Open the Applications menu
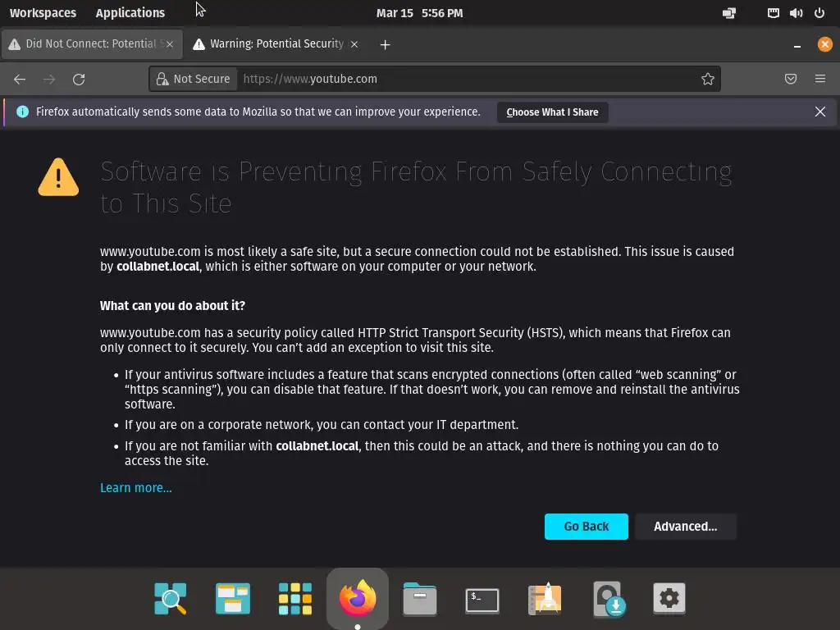 tap(130, 13)
